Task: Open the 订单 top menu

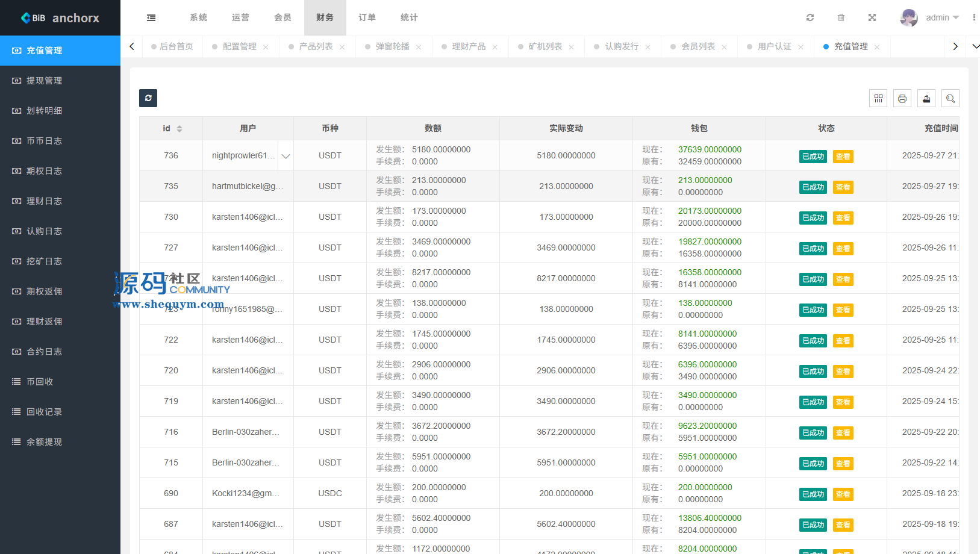Action: point(367,18)
